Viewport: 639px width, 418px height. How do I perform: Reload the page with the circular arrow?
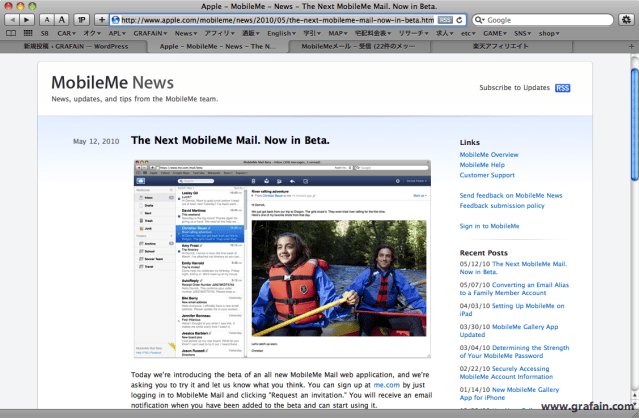(459, 20)
